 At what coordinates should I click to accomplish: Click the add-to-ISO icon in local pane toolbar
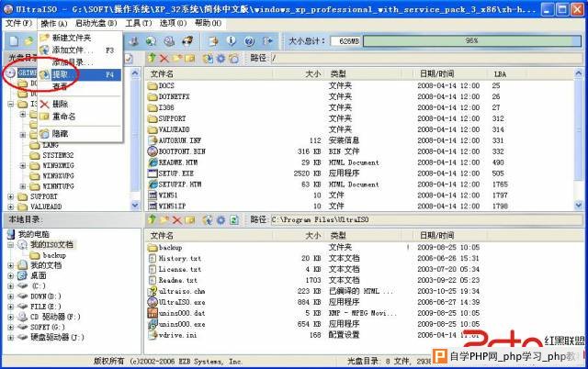coord(208,220)
